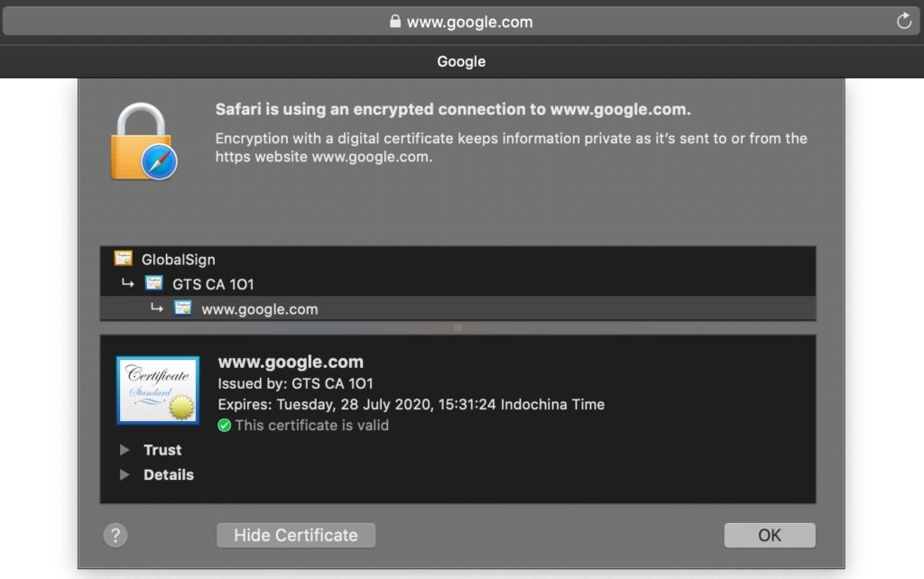This screenshot has width=924, height=579.
Task: Click the Details label
Action: (x=169, y=474)
